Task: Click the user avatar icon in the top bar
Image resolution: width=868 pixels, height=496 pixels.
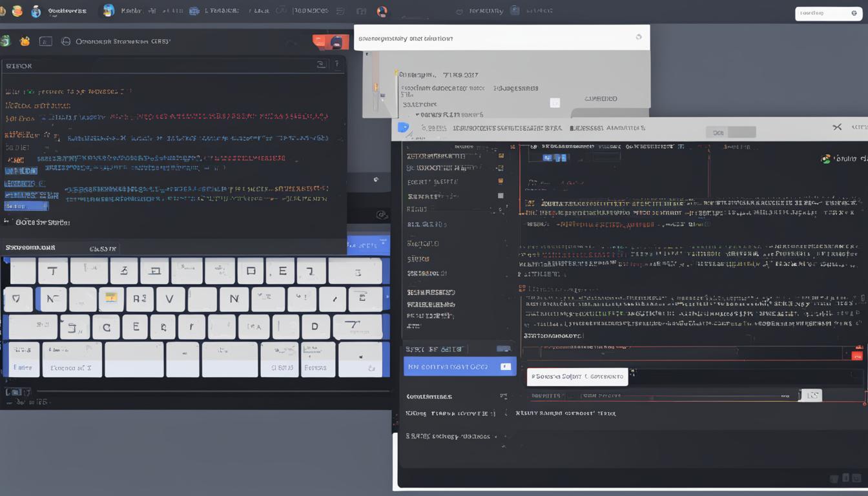Action: tap(381, 11)
